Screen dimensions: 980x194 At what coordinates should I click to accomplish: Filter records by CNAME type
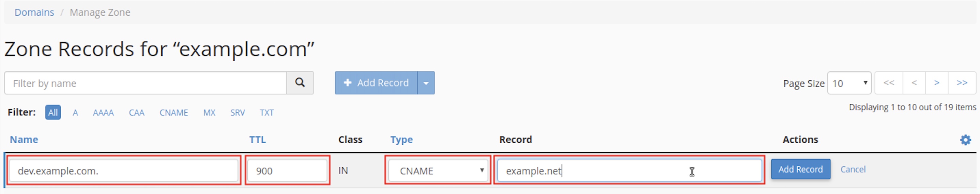[x=173, y=113]
